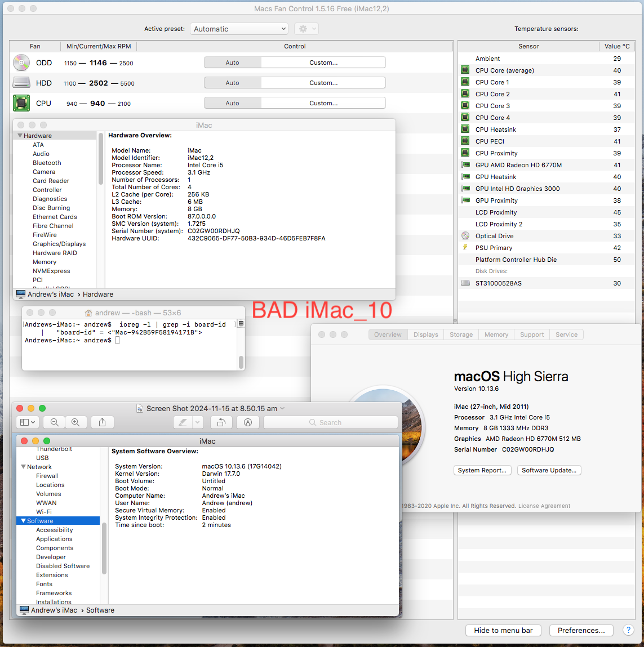Viewport: 644px width, 647px height.
Task: Click the home icon in Terminal title
Action: pyautogui.click(x=88, y=313)
